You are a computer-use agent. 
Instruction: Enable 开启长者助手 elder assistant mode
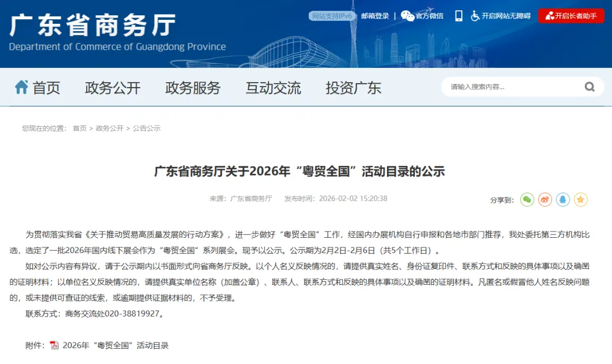point(570,16)
